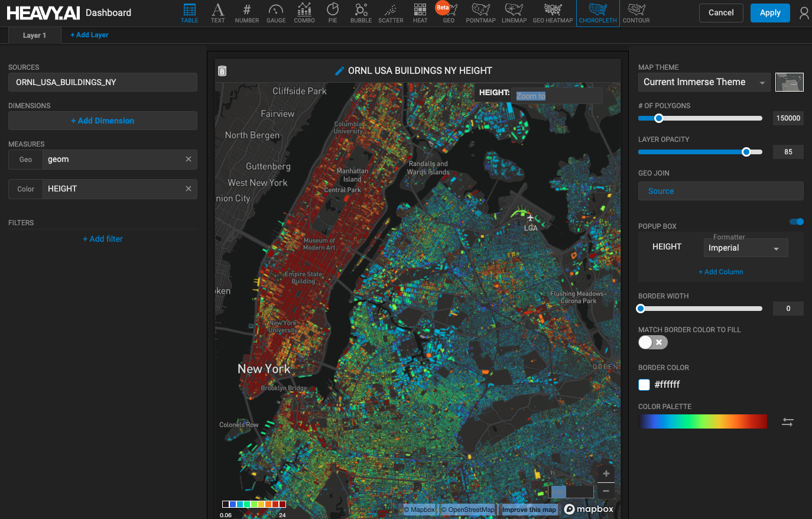This screenshot has width=812, height=519.
Task: Switch to the Geo Heatmap chart type
Action: (553, 13)
